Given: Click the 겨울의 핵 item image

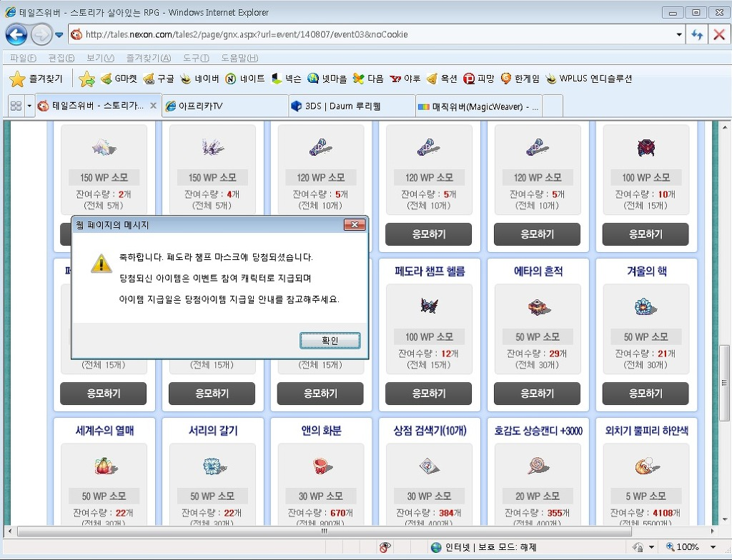Looking at the screenshot, I should [646, 306].
